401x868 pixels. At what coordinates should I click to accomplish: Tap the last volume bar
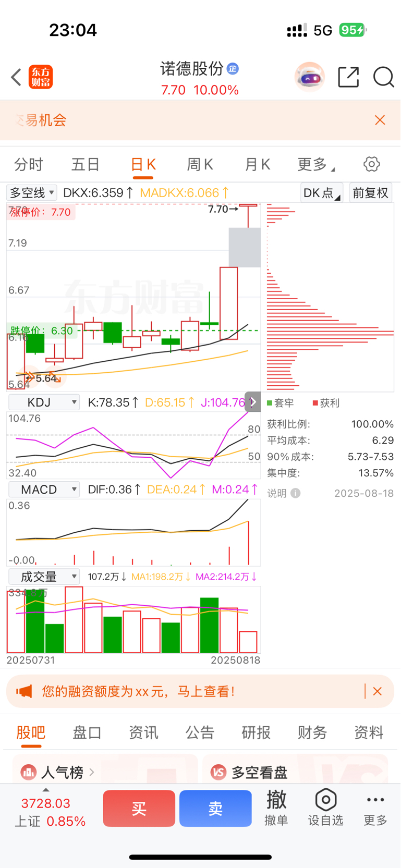[x=248, y=642]
